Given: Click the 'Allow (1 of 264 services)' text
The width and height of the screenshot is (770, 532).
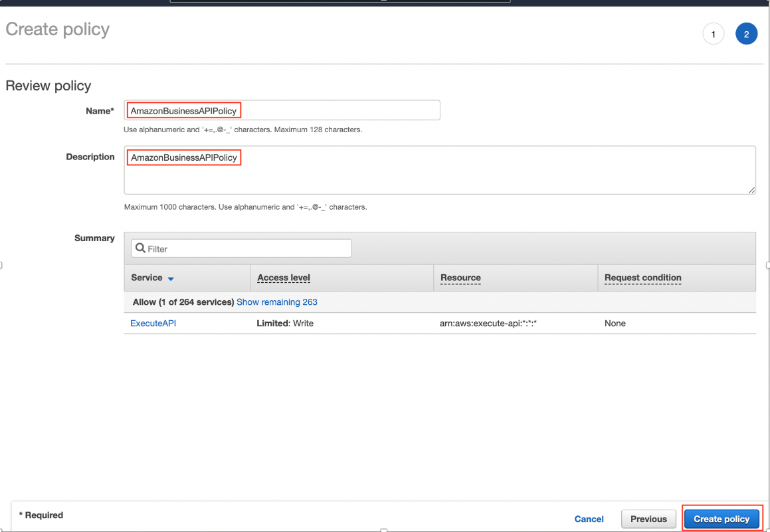Looking at the screenshot, I should [183, 302].
